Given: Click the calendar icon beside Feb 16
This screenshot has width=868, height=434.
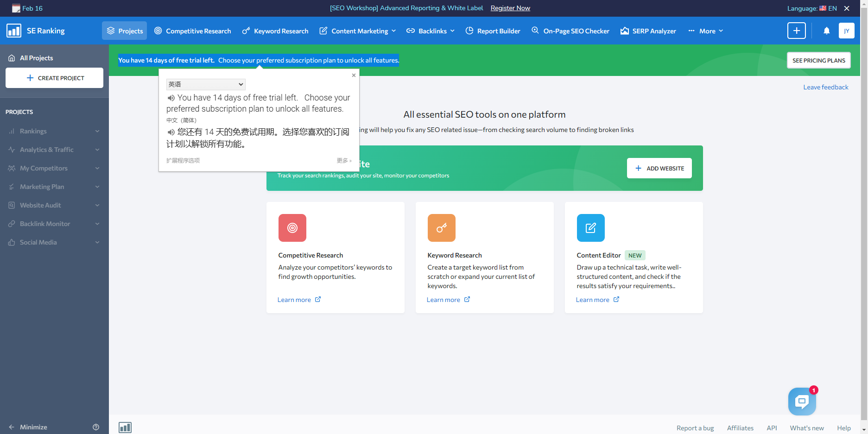Looking at the screenshot, I should 16,8.
